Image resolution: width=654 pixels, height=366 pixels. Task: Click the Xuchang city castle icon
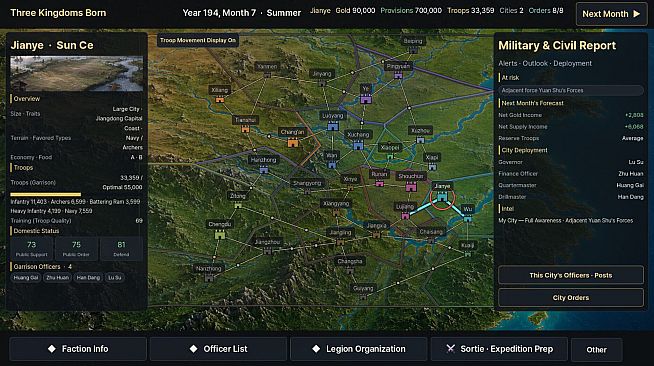click(x=358, y=145)
